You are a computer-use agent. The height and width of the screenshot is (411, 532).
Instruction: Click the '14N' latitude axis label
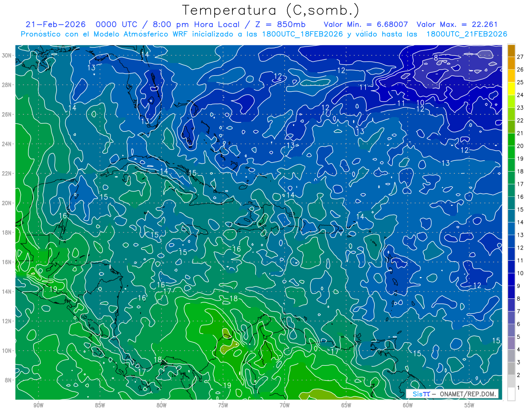(8, 291)
